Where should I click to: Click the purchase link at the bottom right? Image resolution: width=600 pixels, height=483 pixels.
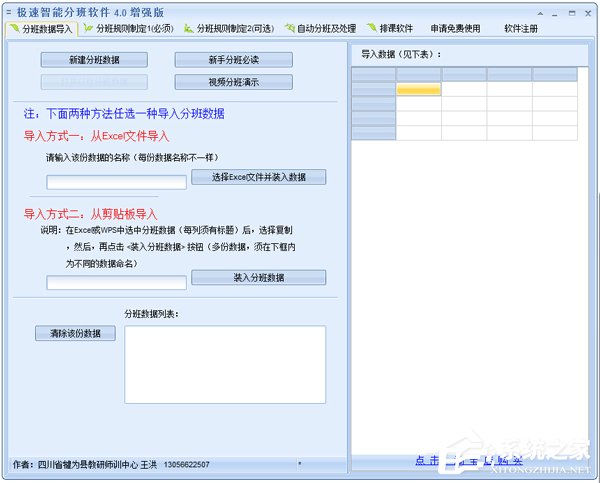469,460
